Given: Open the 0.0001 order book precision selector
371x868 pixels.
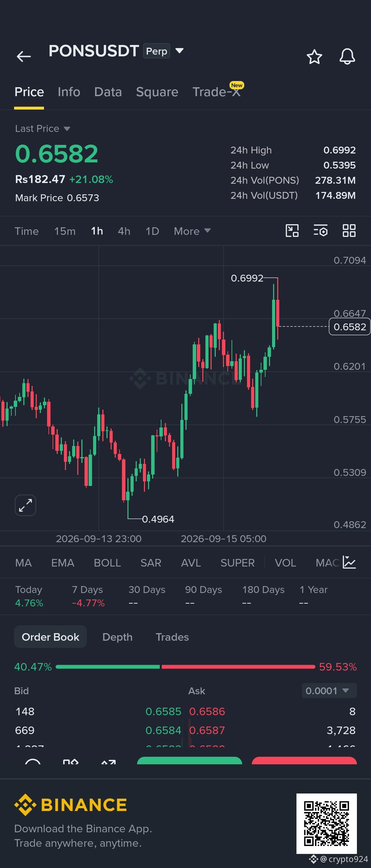Looking at the screenshot, I should click(x=329, y=690).
